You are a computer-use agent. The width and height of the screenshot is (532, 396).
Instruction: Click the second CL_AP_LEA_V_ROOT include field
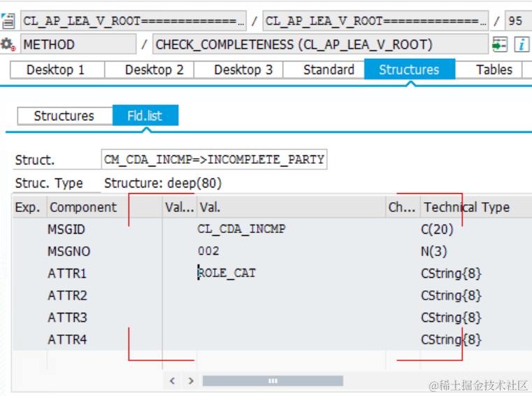375,21
